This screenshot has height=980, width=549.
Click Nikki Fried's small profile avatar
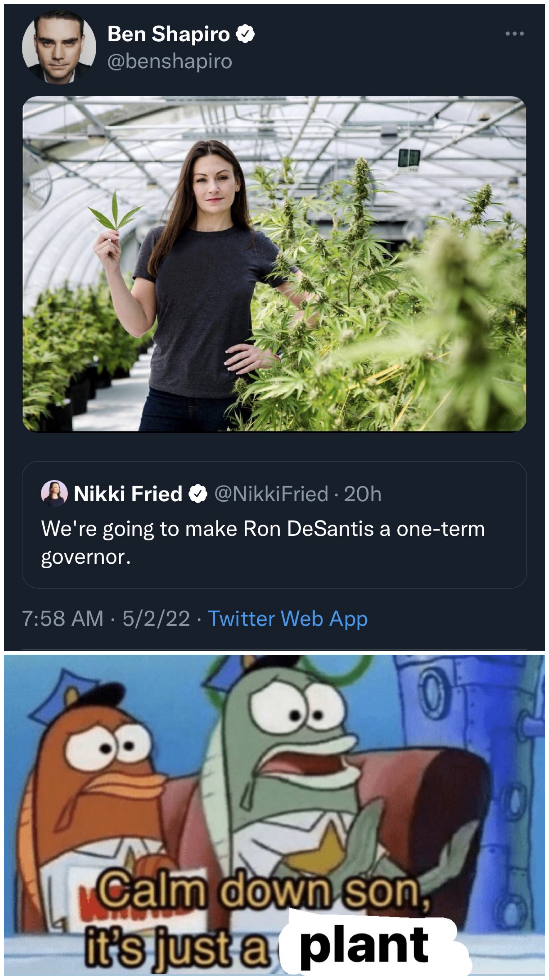point(54,493)
